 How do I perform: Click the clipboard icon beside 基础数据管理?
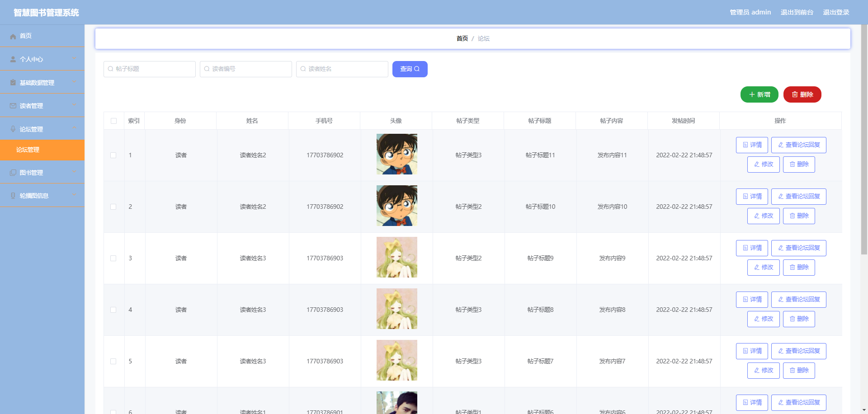(13, 83)
